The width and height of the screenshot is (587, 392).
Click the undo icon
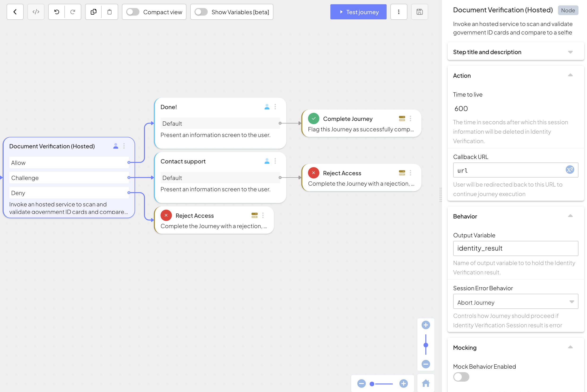pos(56,12)
